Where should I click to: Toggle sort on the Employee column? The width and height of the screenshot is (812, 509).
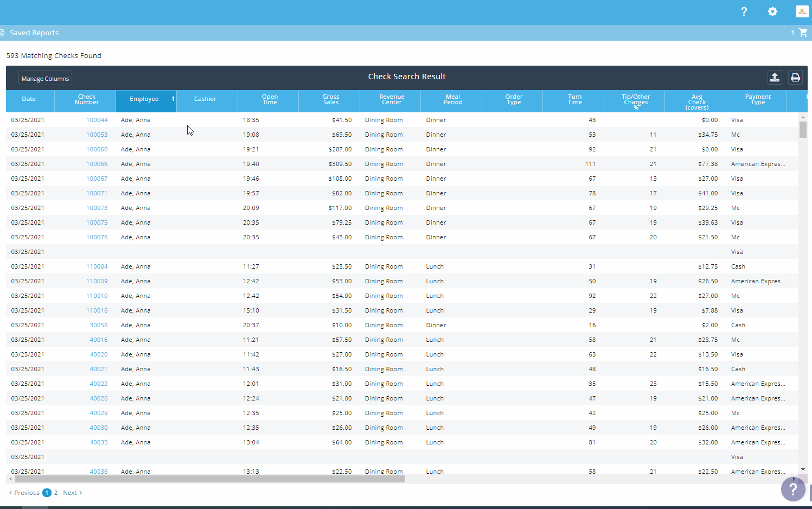coord(145,99)
